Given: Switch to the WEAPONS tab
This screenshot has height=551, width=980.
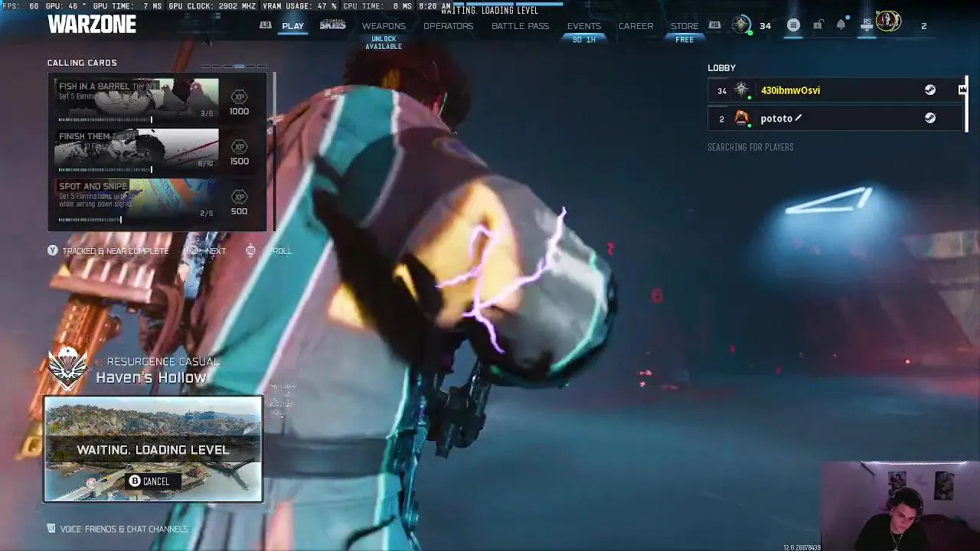Looking at the screenshot, I should click(384, 26).
